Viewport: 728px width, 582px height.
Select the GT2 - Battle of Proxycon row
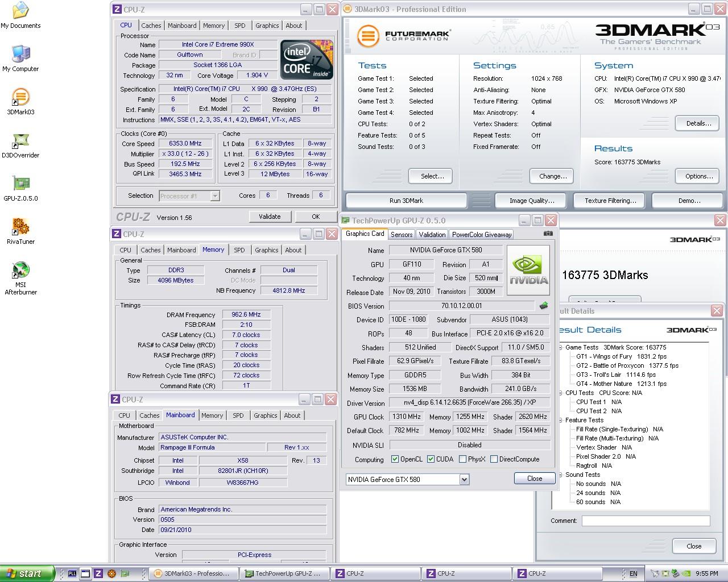pyautogui.click(x=627, y=365)
